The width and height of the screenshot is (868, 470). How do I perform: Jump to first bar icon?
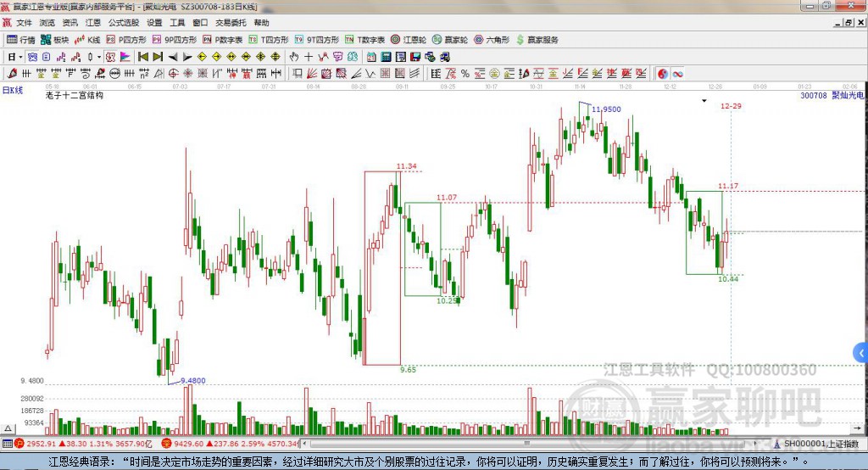point(142,57)
